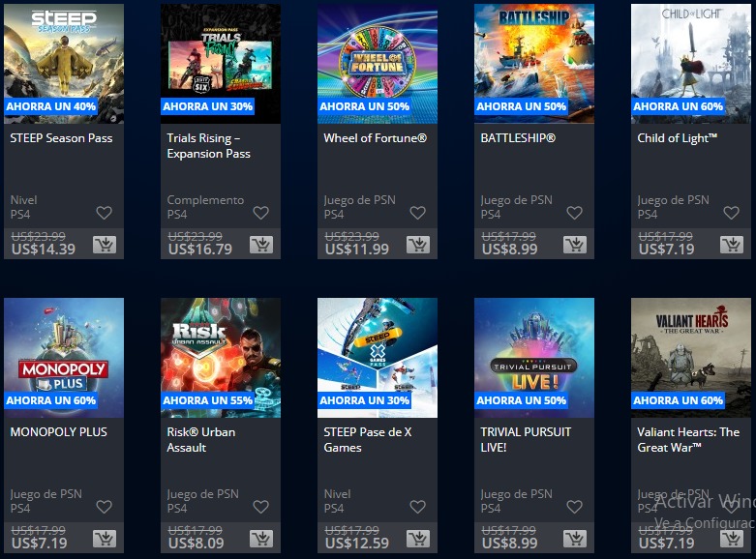The width and height of the screenshot is (756, 559).
Task: Toggle wishlist heart for Wheel of Fortune
Action: pos(417,213)
